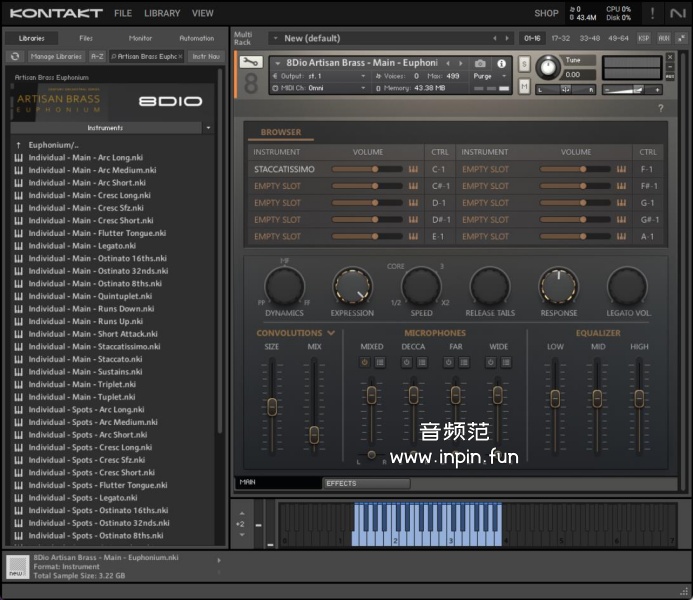Mute the Euphonium instrument

tap(524, 87)
